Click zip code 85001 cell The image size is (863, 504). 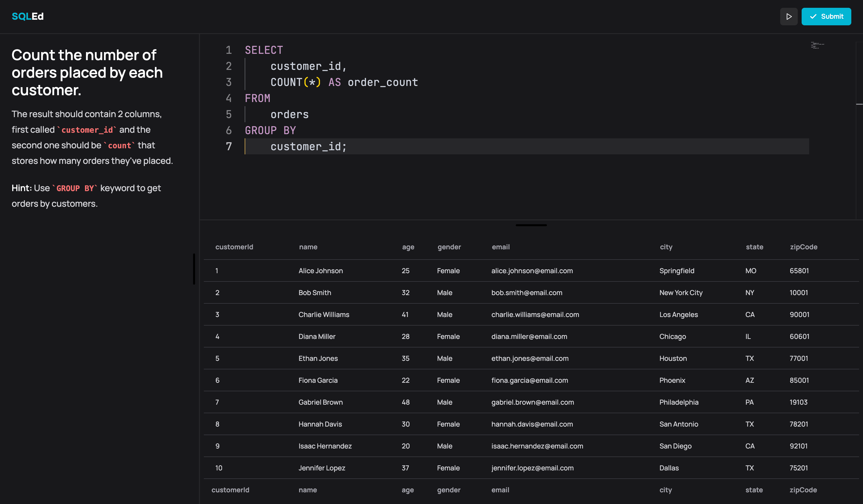(x=799, y=380)
